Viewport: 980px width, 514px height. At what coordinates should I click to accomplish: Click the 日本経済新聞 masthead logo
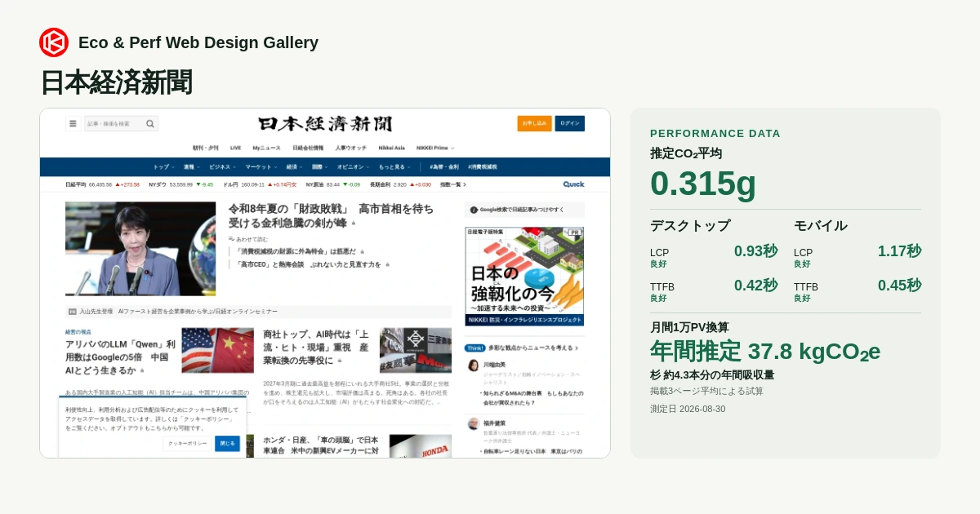[x=325, y=124]
